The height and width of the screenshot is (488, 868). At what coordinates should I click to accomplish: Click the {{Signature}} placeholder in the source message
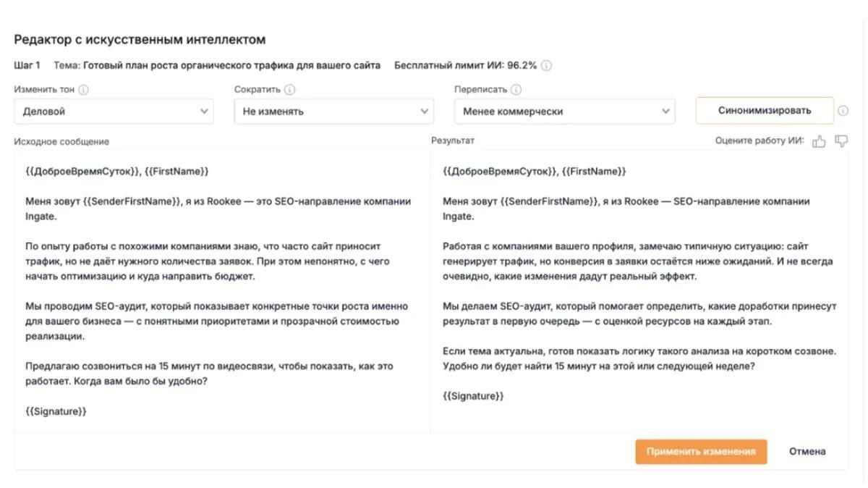coord(56,411)
